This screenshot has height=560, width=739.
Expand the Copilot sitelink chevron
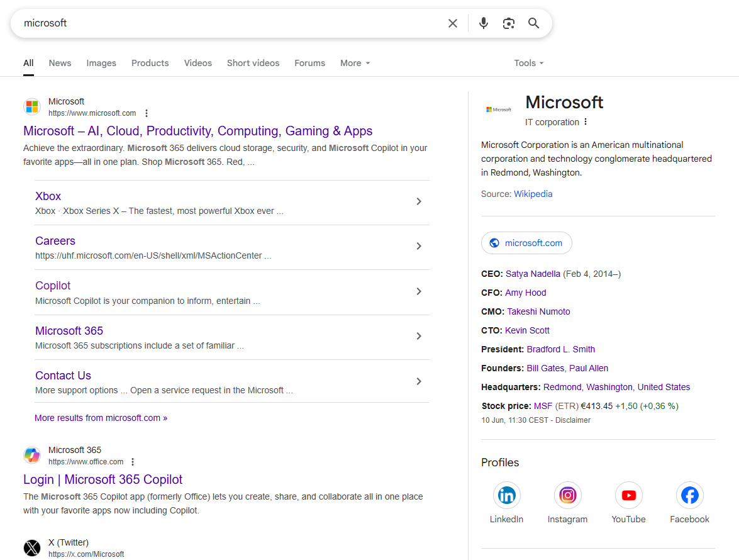pyautogui.click(x=418, y=291)
